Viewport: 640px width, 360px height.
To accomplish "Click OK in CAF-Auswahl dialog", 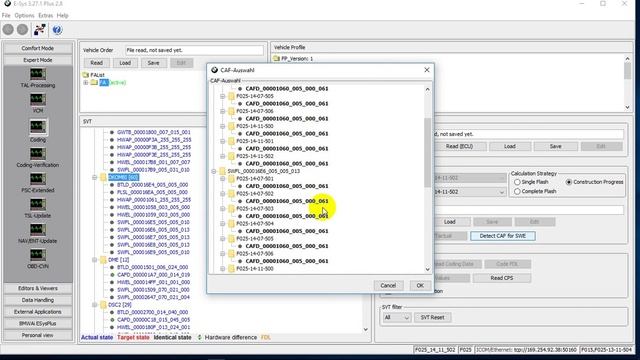I will (x=420, y=285).
